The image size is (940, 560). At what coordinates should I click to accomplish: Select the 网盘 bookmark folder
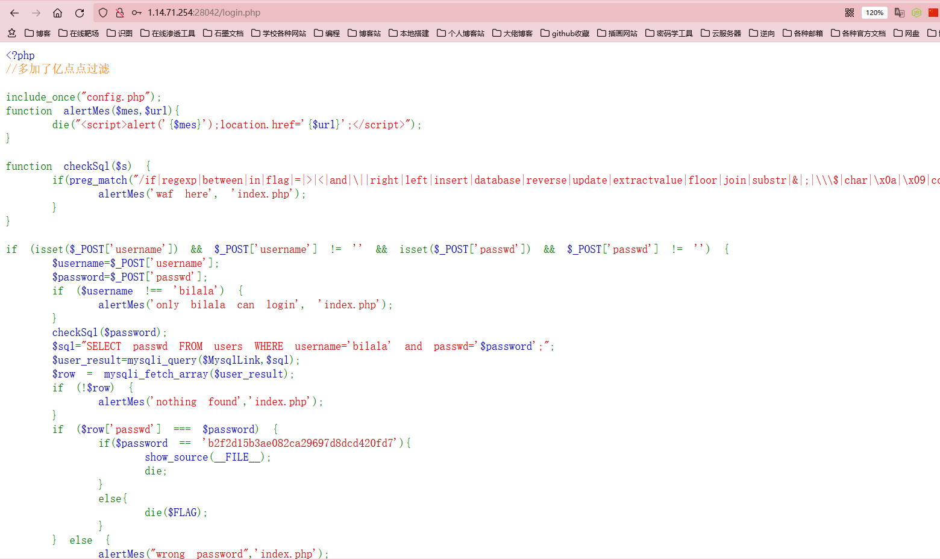tap(906, 33)
